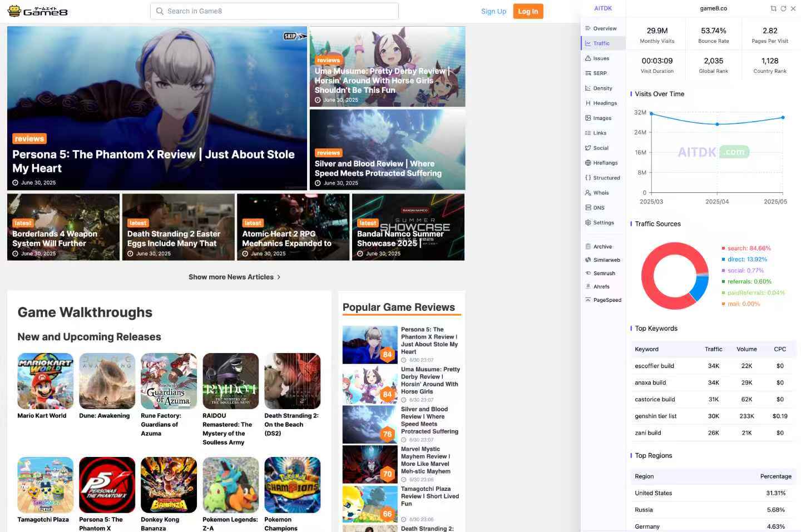The width and height of the screenshot is (801, 532).
Task: Click the purple social legend swatch
Action: pos(723,271)
